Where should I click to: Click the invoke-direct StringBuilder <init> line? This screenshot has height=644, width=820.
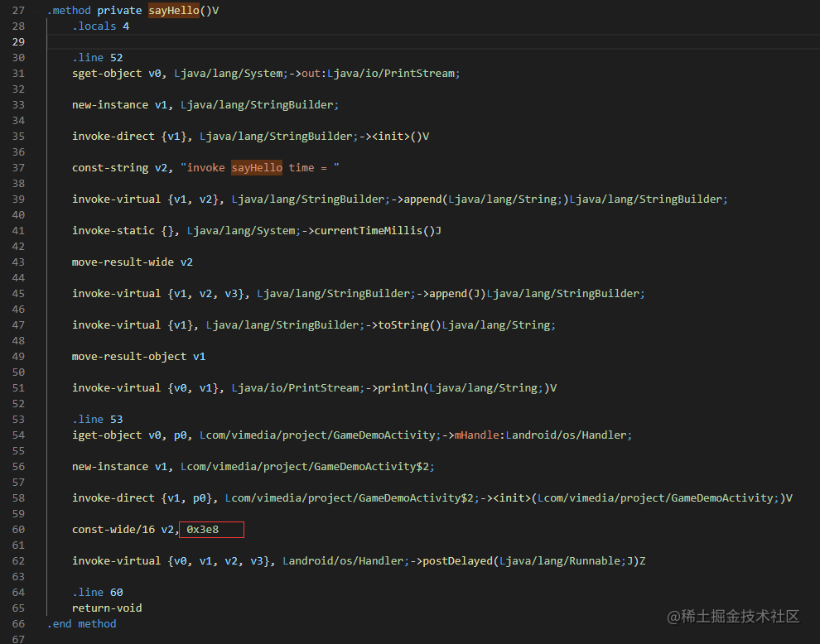click(250, 136)
